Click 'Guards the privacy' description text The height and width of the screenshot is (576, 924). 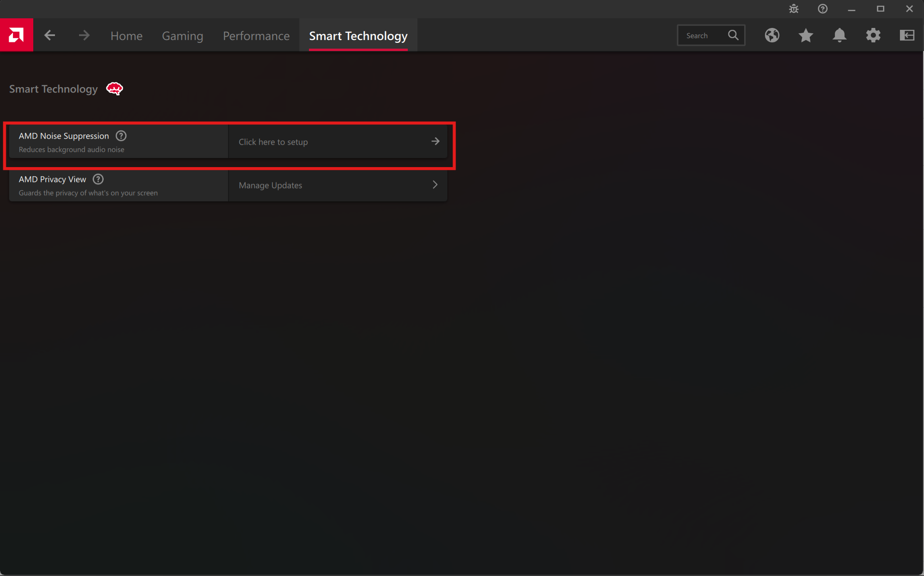tap(88, 193)
